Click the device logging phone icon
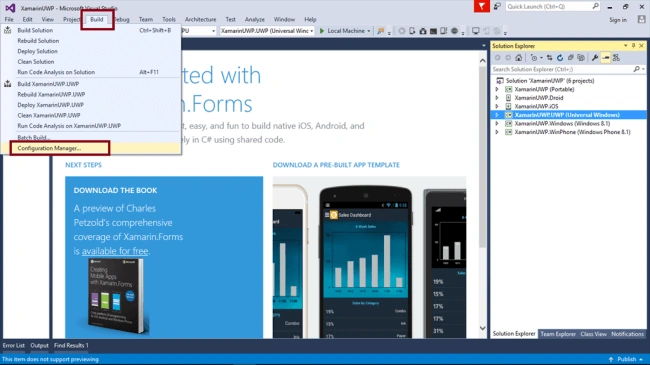 coord(444,31)
